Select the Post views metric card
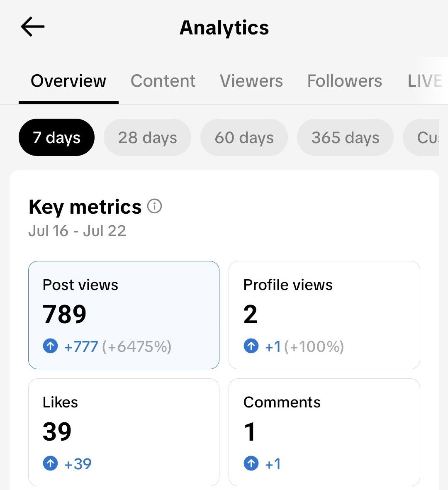The image size is (448, 490). point(124,315)
